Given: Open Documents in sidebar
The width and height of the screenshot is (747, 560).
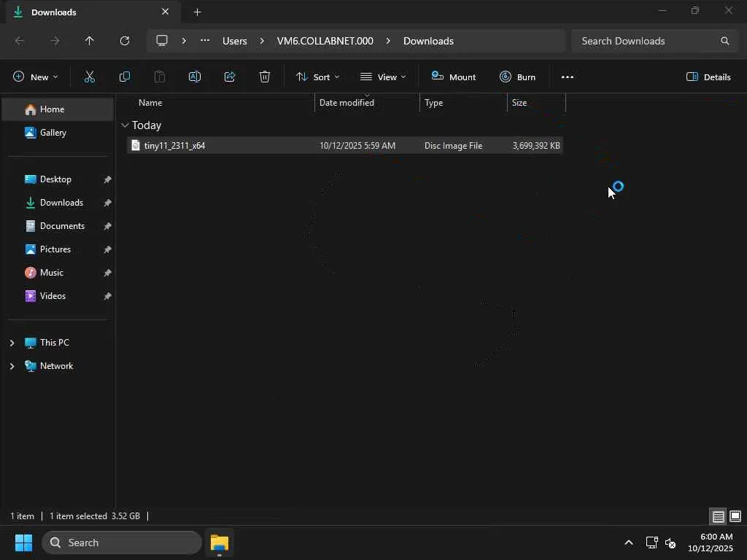Looking at the screenshot, I should pos(58,226).
